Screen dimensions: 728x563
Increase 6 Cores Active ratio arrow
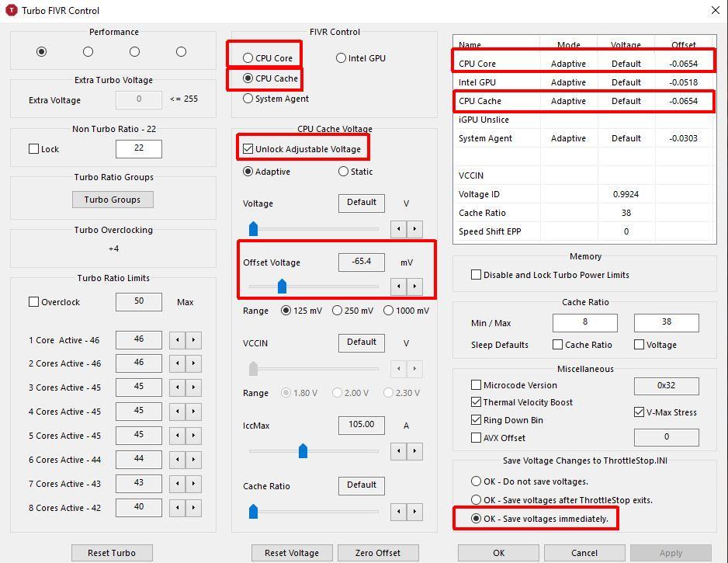pyautogui.click(x=193, y=460)
